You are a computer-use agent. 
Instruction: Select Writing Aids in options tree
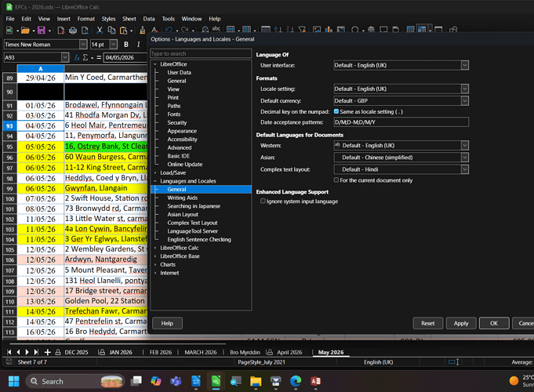[x=182, y=198]
